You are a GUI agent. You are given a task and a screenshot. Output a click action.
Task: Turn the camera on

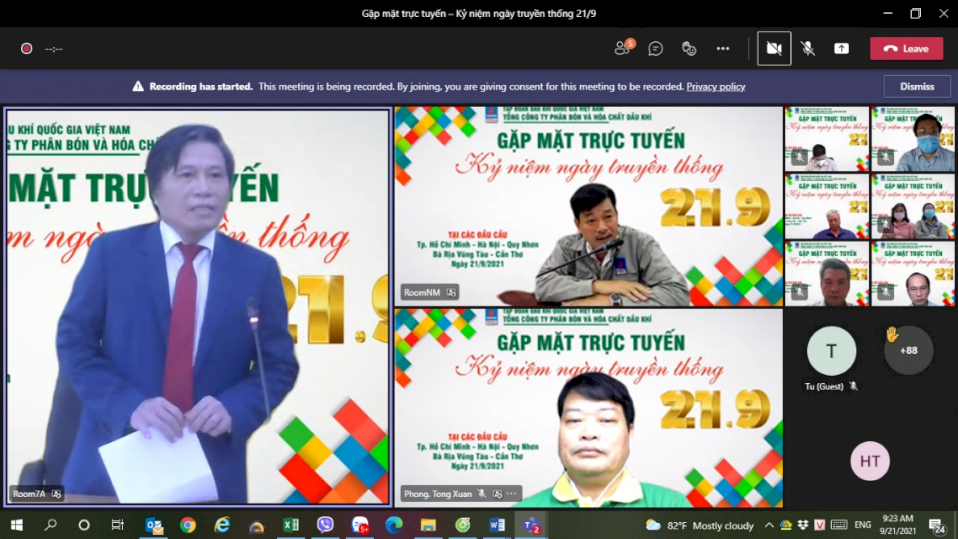773,48
